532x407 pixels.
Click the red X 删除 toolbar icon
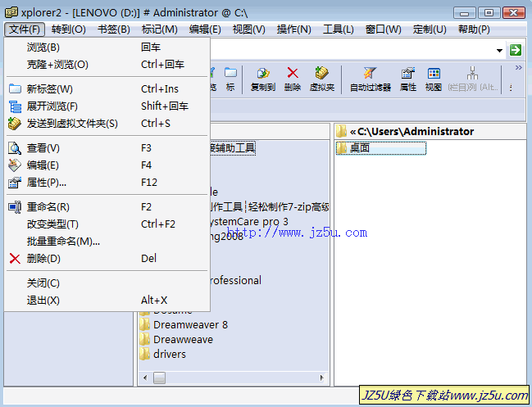pyautogui.click(x=293, y=79)
